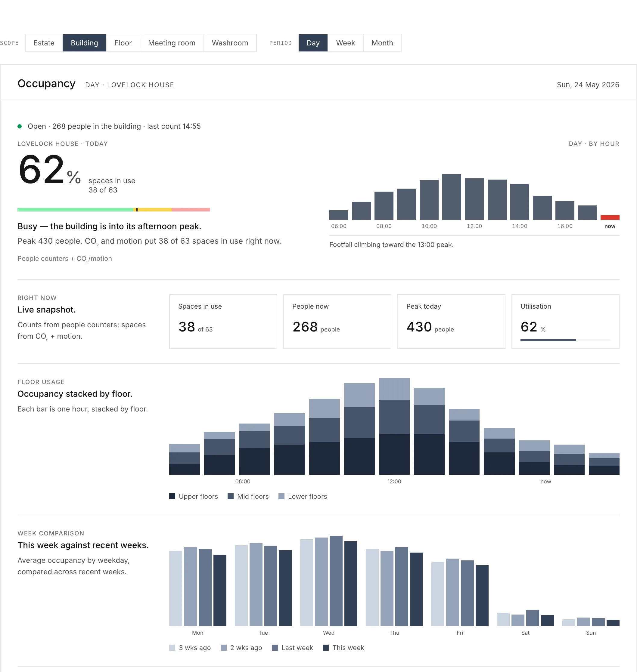Click the 'This week' bar for Mon

point(220,590)
